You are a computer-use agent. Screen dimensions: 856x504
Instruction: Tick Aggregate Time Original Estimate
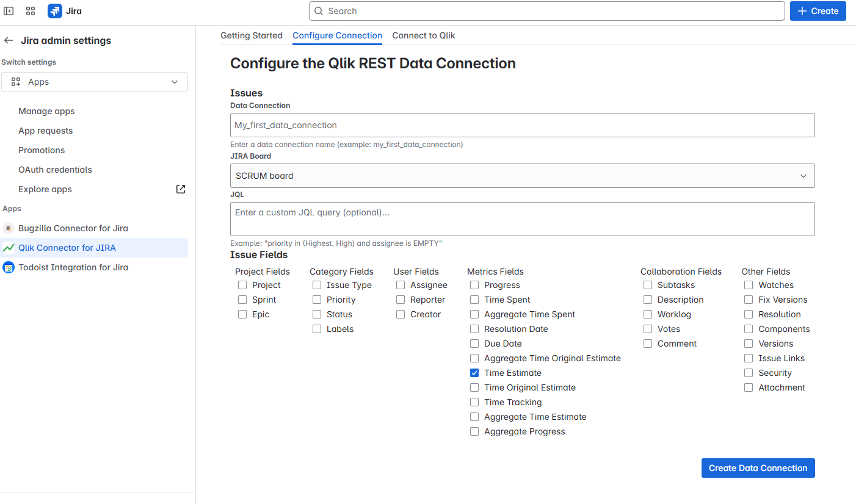point(474,358)
